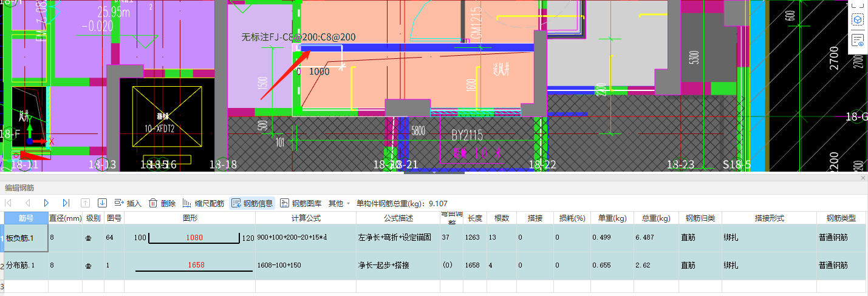Select the 级别 column header

tap(93, 218)
